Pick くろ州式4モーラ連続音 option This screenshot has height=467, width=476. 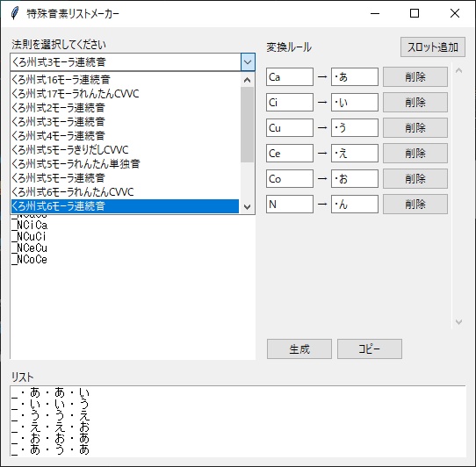(x=125, y=136)
